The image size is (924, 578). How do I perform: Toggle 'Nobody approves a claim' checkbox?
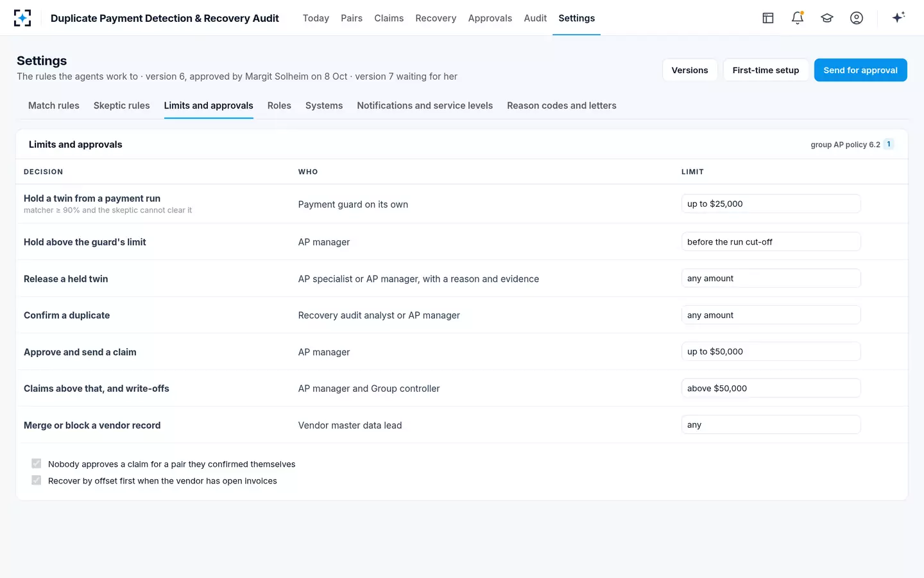tap(37, 464)
